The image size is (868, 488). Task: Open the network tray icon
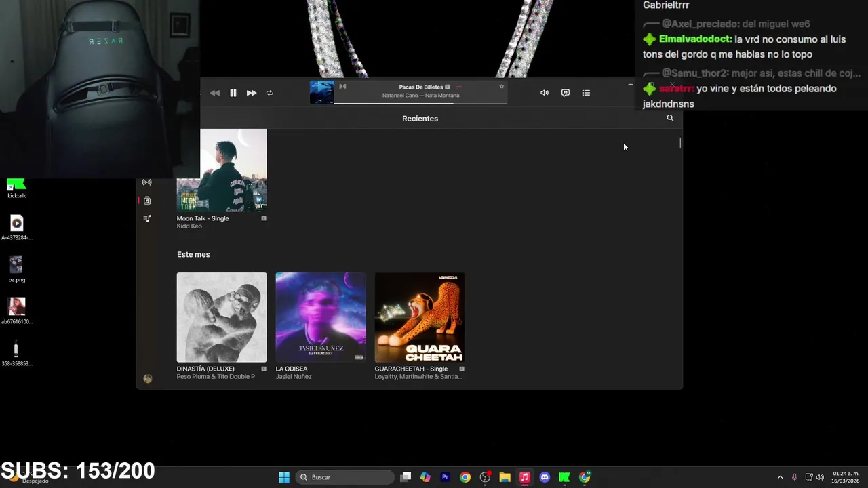[x=809, y=477]
